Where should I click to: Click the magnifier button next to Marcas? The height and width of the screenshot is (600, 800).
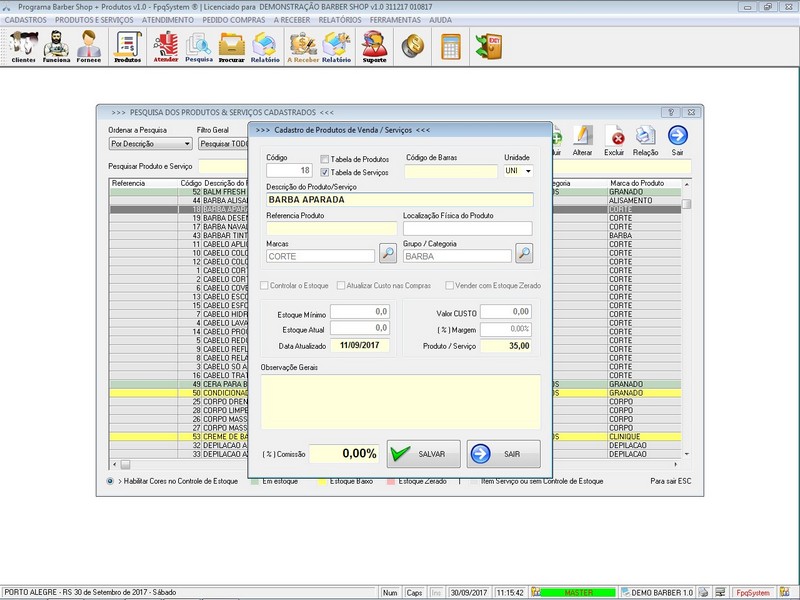click(x=387, y=254)
